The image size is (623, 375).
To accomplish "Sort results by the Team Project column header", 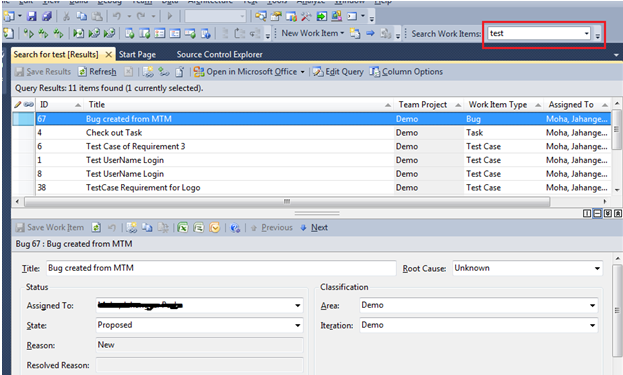I will [x=429, y=105].
